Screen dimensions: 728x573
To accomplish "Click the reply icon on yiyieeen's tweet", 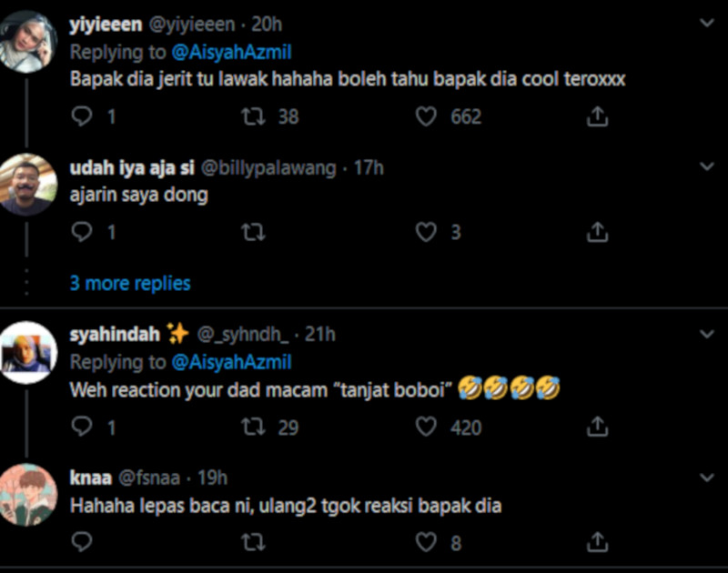I will point(82,116).
